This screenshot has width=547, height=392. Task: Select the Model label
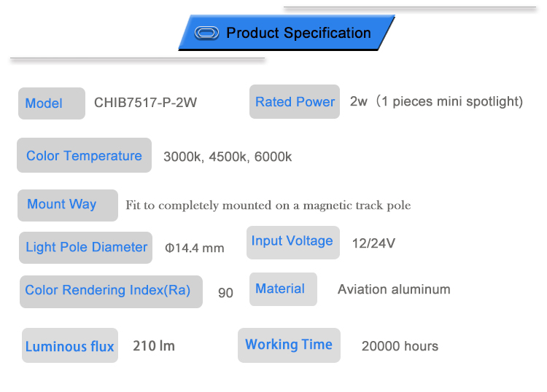click(44, 103)
